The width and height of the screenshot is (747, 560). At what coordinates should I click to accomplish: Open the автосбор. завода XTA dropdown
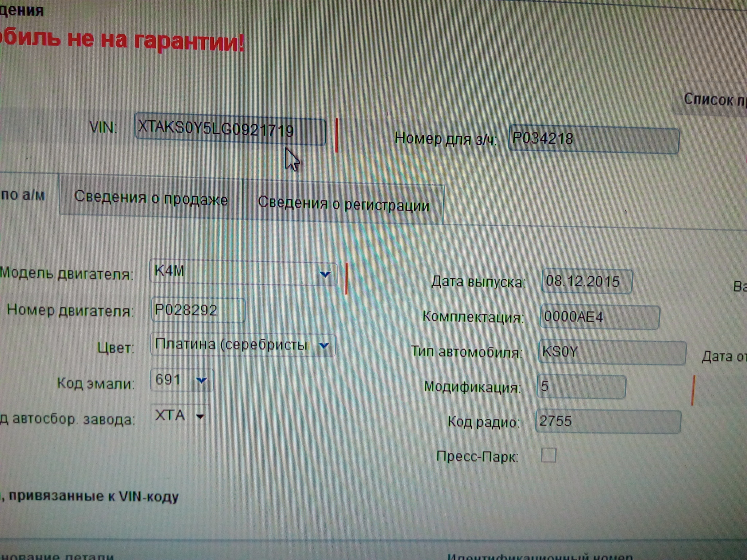click(200, 416)
